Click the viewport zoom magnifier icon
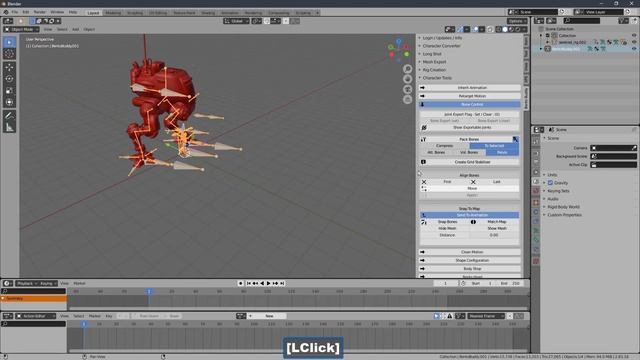 [x=407, y=69]
